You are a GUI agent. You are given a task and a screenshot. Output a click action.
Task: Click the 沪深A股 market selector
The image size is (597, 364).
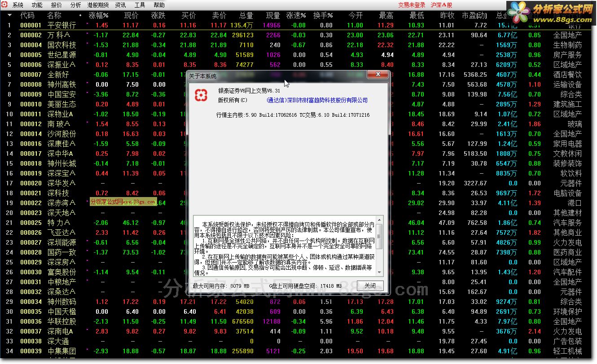point(442,5)
